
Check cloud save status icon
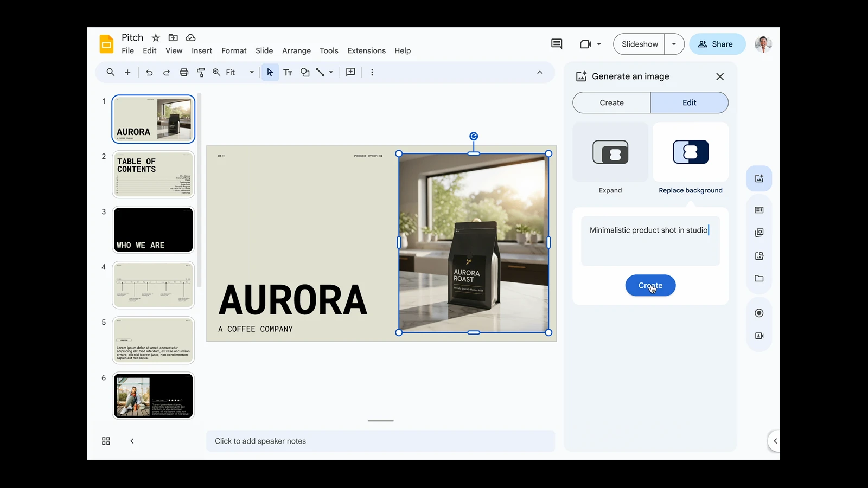[190, 37]
